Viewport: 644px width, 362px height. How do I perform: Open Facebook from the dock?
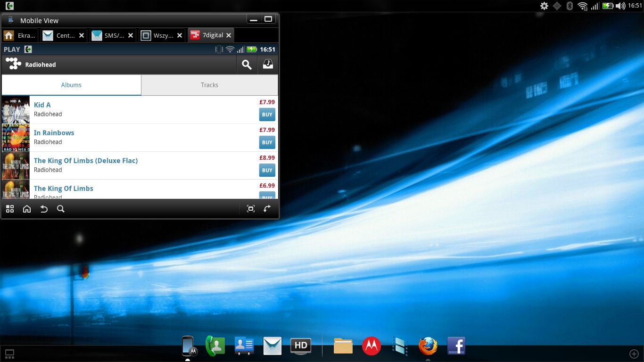pyautogui.click(x=456, y=346)
